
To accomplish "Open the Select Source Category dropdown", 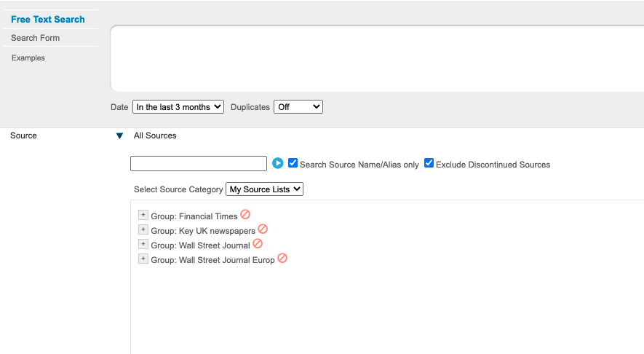I will pos(264,189).
